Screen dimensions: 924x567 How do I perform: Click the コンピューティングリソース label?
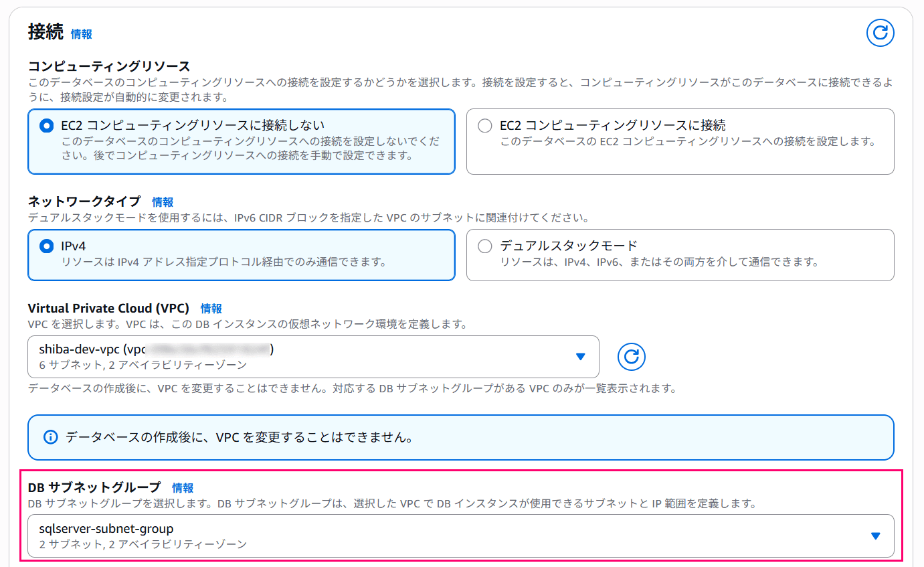tap(109, 66)
